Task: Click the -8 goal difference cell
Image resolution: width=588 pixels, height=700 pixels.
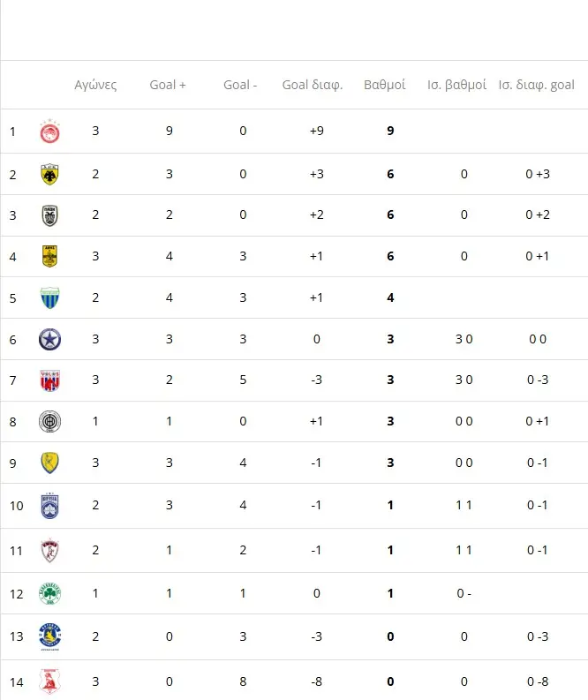Action: pos(316,681)
